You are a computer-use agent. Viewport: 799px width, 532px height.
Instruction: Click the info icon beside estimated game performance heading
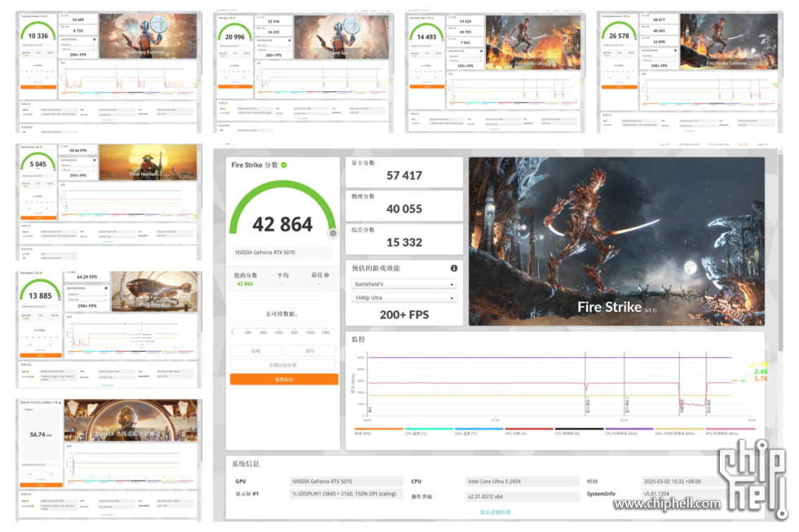pyautogui.click(x=453, y=268)
